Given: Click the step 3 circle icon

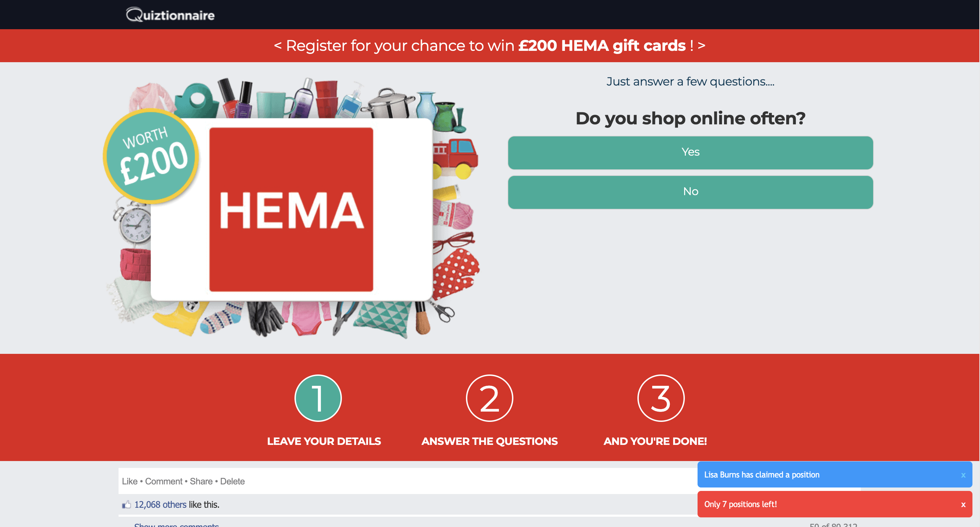Looking at the screenshot, I should (x=661, y=398).
